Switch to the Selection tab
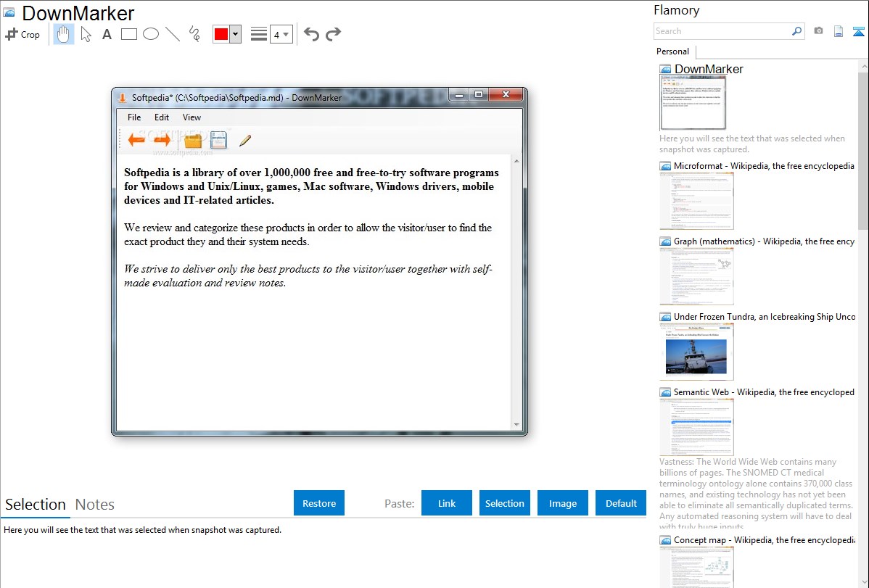 click(36, 505)
